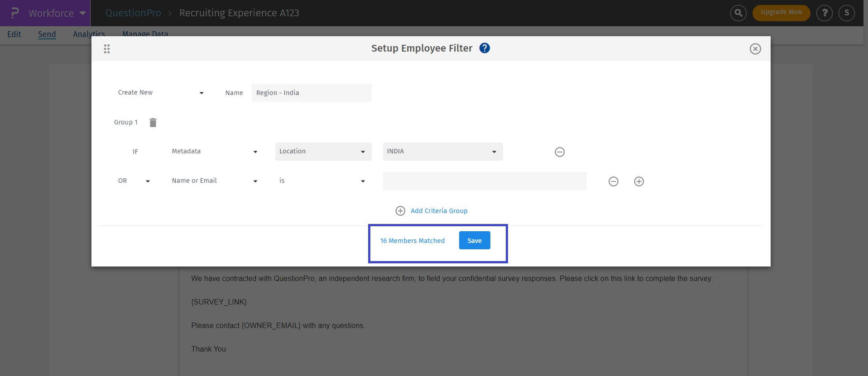Screen dimensions: 868x376
Task: Open the help question mark in top bar
Action: tap(825, 13)
